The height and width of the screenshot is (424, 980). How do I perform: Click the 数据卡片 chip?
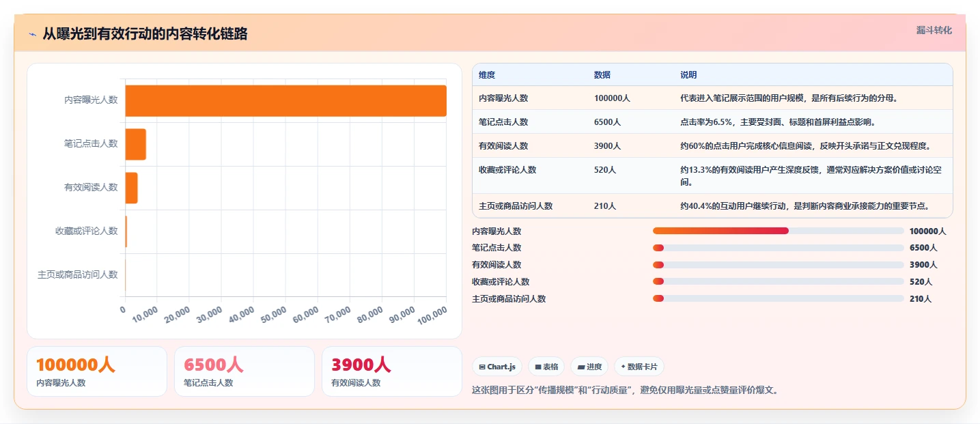tap(639, 367)
